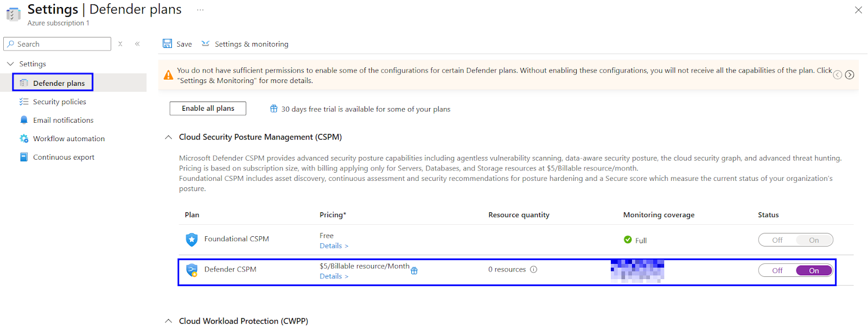Click the Settings page header icon
The width and height of the screenshot is (868, 335).
[13, 14]
